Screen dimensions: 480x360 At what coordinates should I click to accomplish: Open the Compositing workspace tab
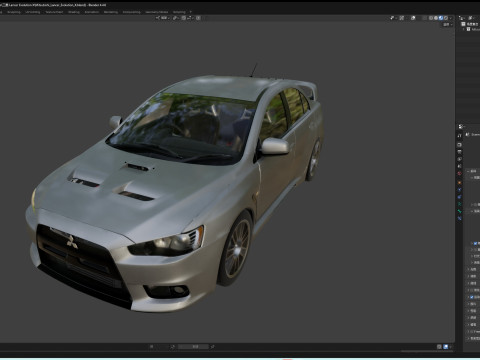coord(132,12)
